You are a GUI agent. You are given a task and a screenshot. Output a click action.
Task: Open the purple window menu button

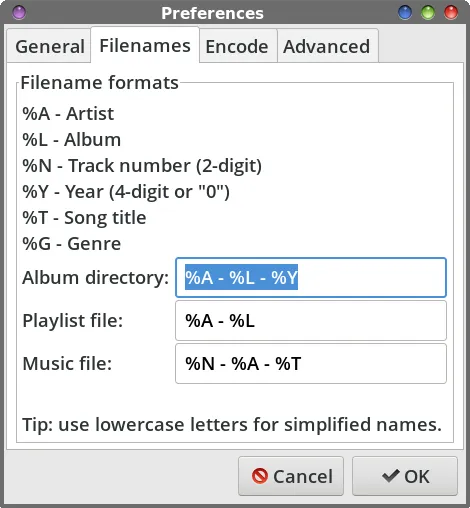click(19, 13)
